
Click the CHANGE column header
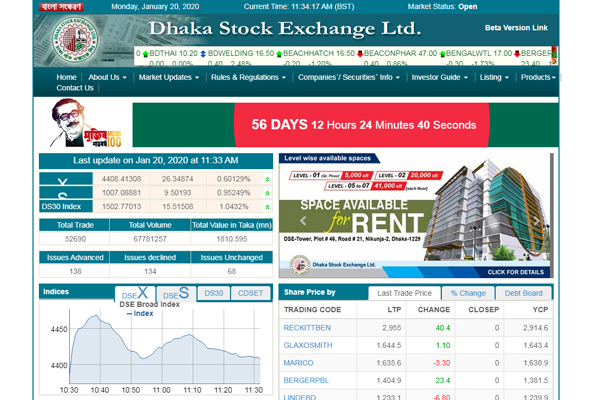click(x=434, y=310)
